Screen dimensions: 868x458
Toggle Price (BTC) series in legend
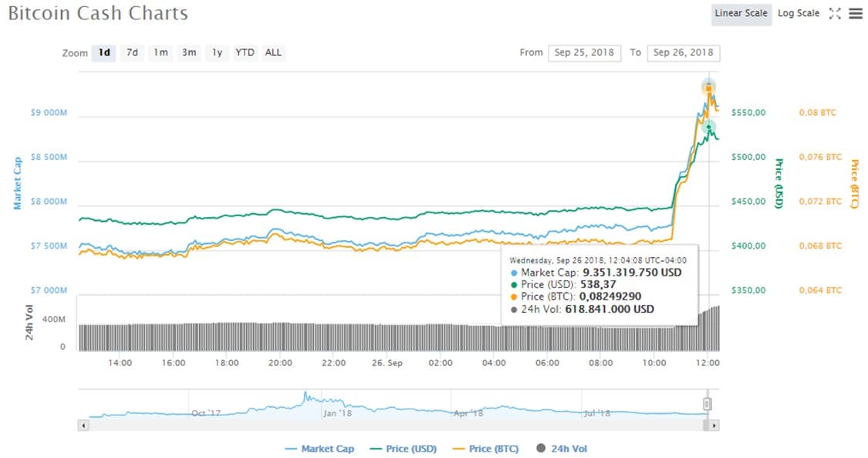tap(485, 449)
